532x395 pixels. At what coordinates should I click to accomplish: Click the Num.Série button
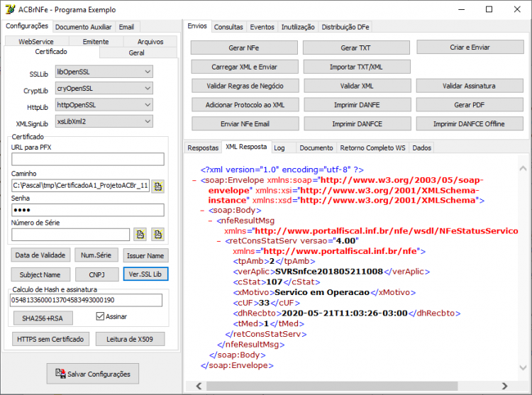[96, 255]
